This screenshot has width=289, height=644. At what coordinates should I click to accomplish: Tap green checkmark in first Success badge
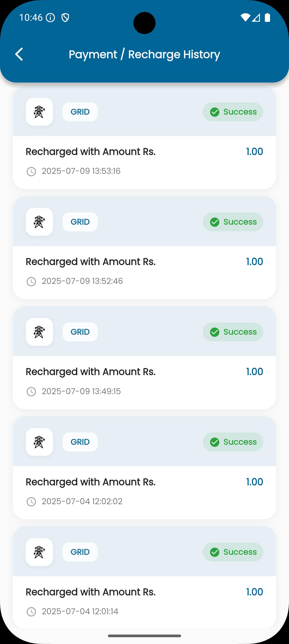pos(215,112)
